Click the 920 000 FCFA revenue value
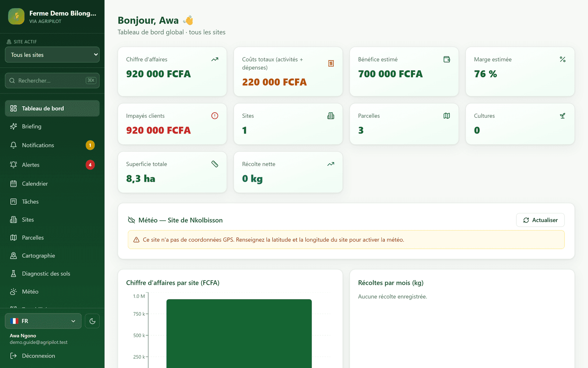 tap(158, 74)
